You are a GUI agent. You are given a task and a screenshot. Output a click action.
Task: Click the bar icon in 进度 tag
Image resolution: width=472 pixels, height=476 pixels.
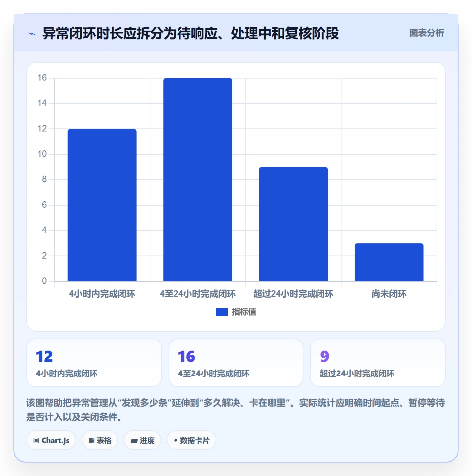coord(134,441)
